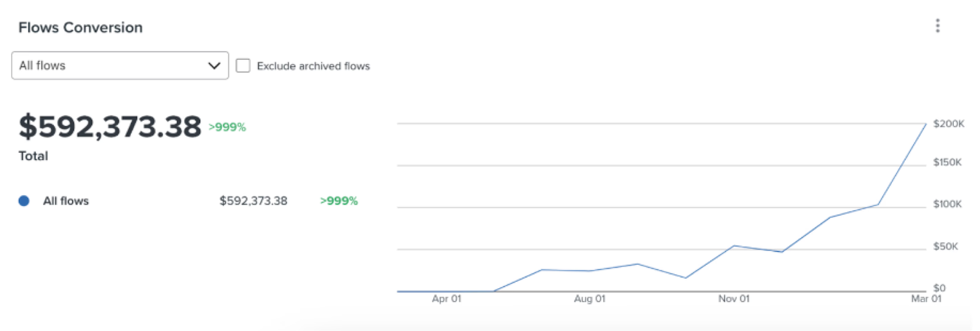
Task: Select the Aug 01 date marker
Action: click(589, 299)
